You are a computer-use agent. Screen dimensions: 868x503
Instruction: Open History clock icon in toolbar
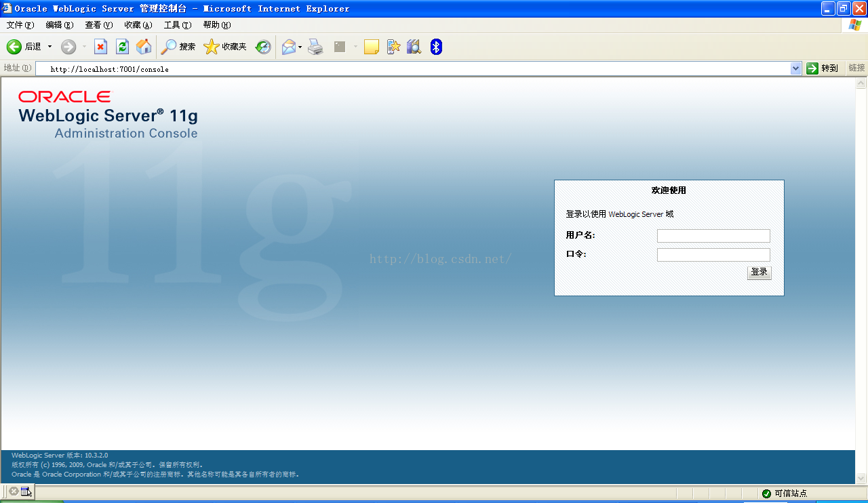[263, 47]
